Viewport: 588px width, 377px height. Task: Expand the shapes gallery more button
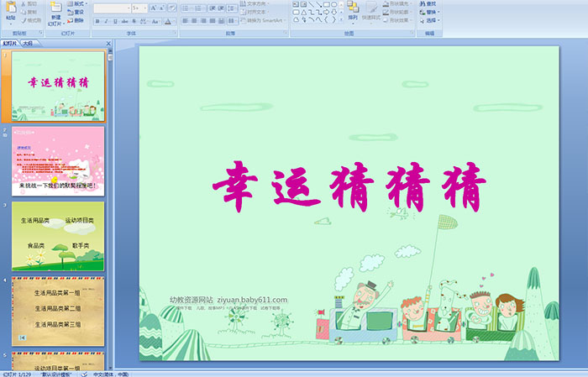point(341,19)
